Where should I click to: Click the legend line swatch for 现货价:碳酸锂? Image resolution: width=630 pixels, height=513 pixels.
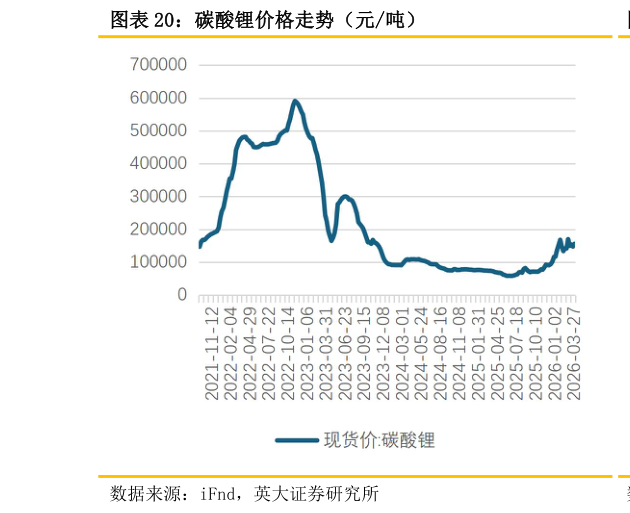coord(296,440)
